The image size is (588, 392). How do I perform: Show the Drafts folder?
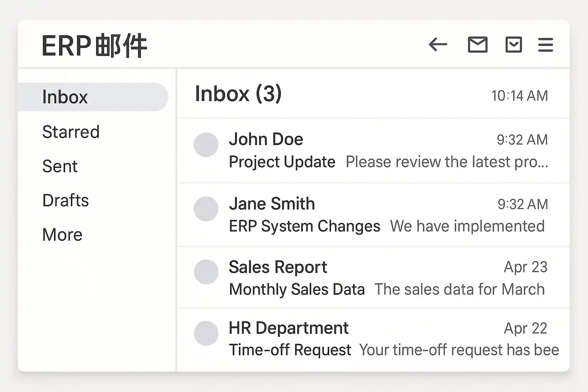point(65,201)
